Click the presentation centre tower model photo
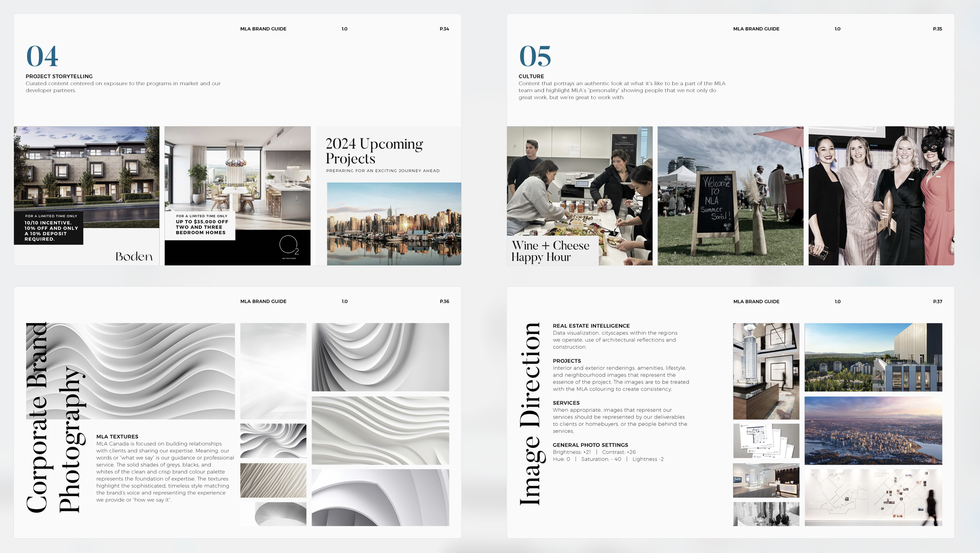The height and width of the screenshot is (553, 980). pos(766,371)
